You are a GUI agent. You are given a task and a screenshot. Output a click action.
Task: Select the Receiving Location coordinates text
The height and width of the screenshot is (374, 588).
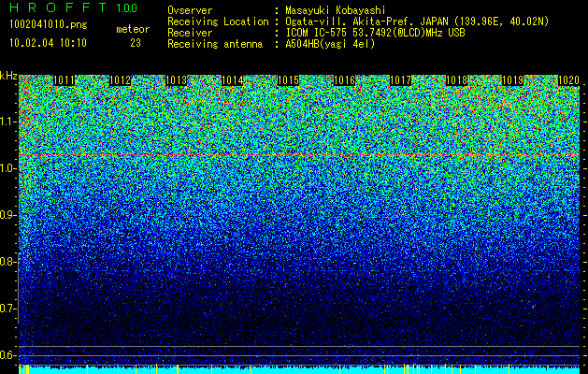pyautogui.click(x=417, y=22)
